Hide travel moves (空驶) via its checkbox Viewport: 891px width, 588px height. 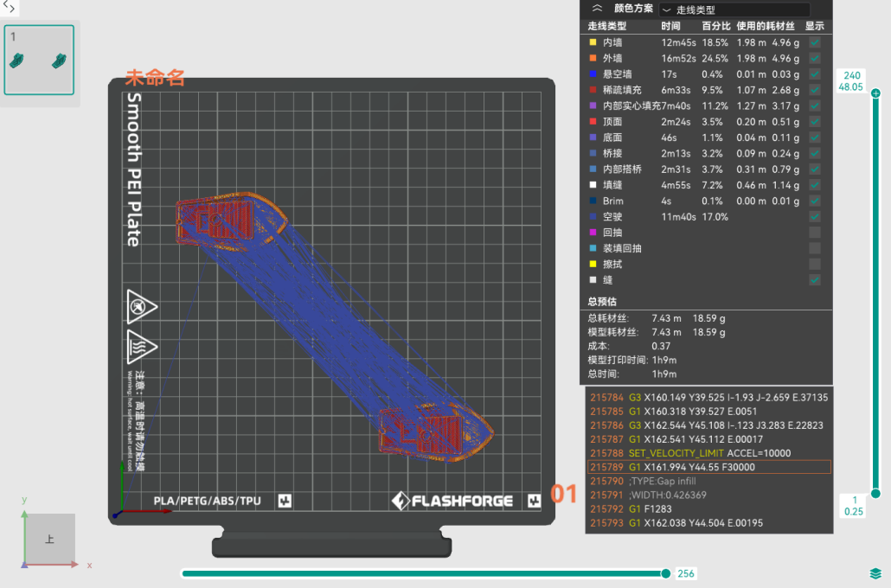pyautogui.click(x=815, y=217)
